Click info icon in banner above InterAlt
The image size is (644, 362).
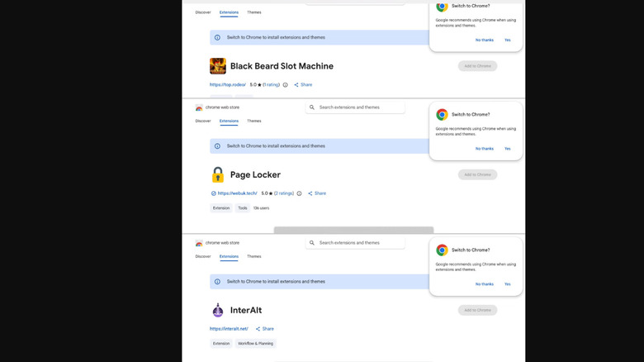coord(217,282)
